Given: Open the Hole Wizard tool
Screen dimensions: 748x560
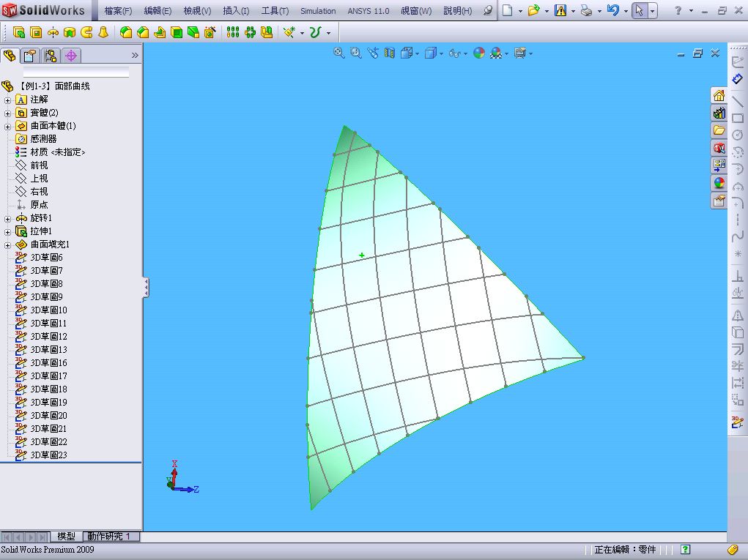Looking at the screenshot, I should (x=210, y=32).
